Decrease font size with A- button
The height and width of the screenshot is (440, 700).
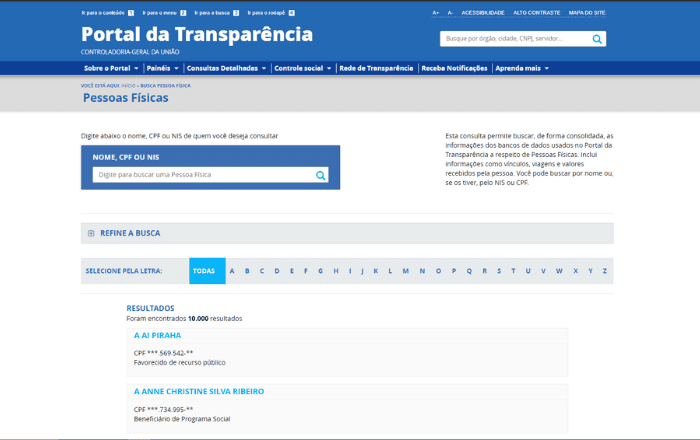450,13
